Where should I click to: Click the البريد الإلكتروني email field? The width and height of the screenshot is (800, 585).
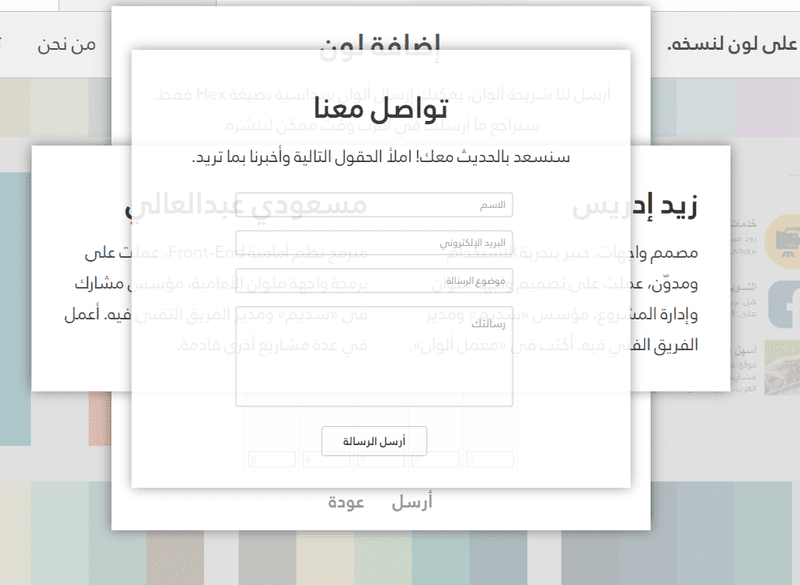click(x=374, y=243)
